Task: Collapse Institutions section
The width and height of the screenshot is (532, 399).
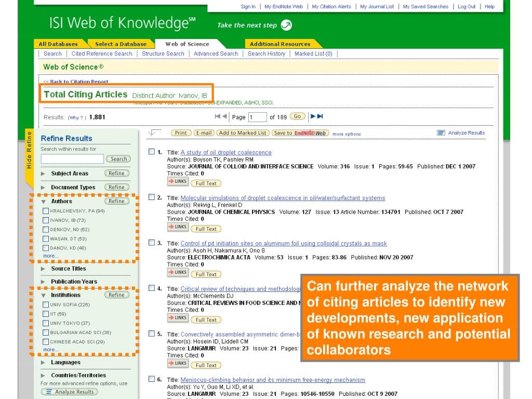Action: [44, 296]
